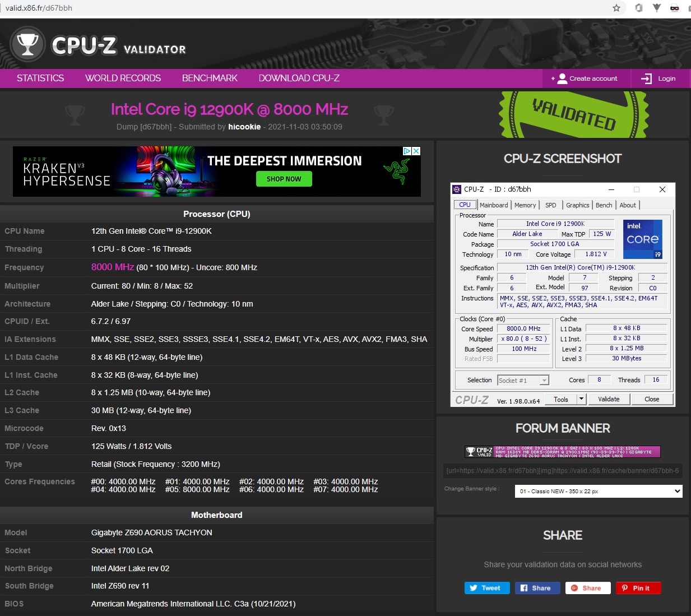The image size is (691, 616).
Task: Click the 8000 MHz frequency value
Action: [113, 267]
